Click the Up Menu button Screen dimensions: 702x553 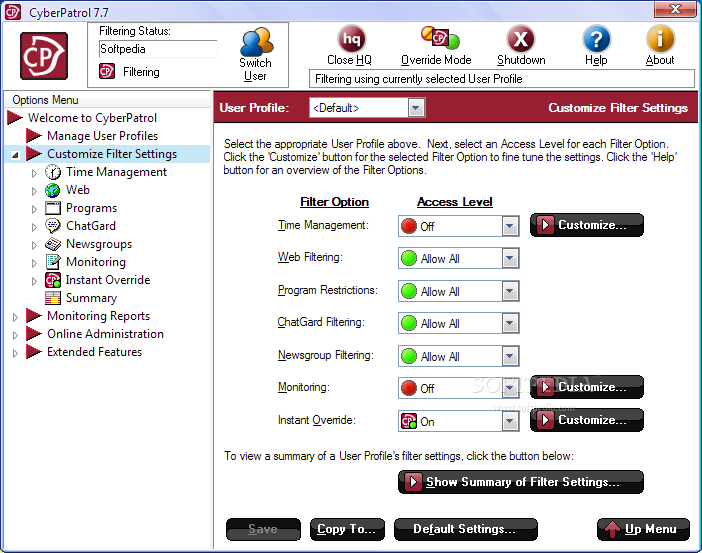click(x=643, y=529)
